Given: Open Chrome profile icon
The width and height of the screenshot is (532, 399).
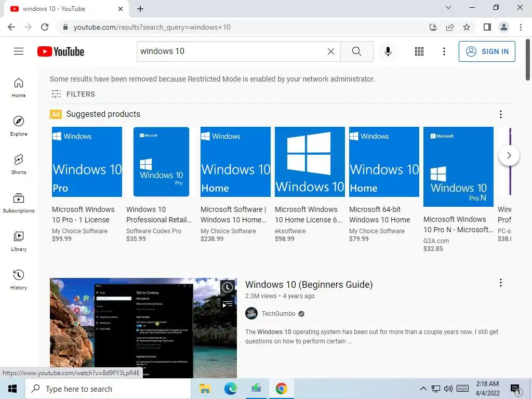Looking at the screenshot, I should pyautogui.click(x=504, y=27).
